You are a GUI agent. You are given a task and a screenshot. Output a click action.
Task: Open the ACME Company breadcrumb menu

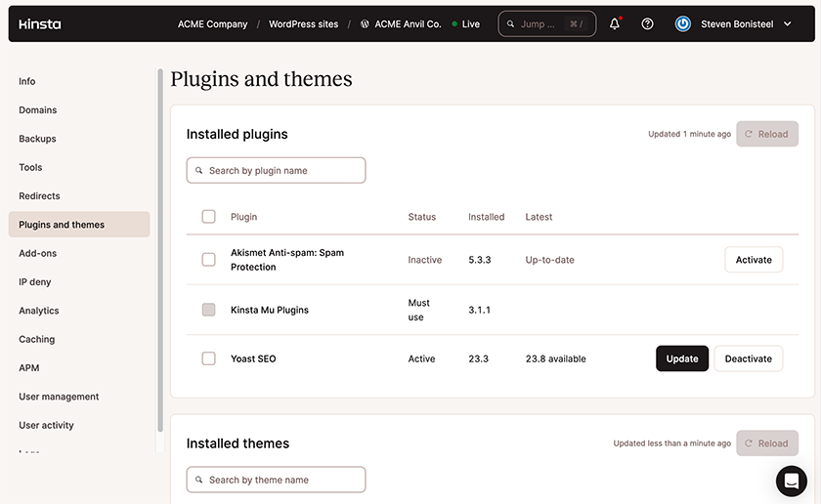(x=212, y=24)
